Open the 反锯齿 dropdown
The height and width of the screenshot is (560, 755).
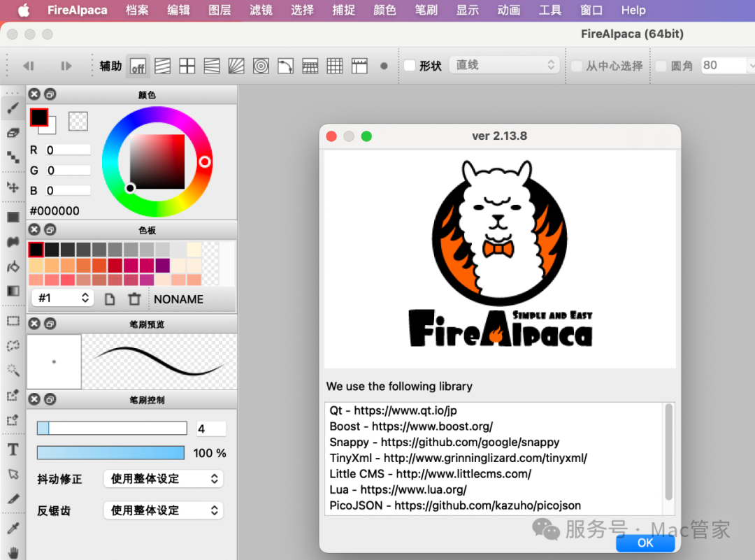(x=163, y=510)
